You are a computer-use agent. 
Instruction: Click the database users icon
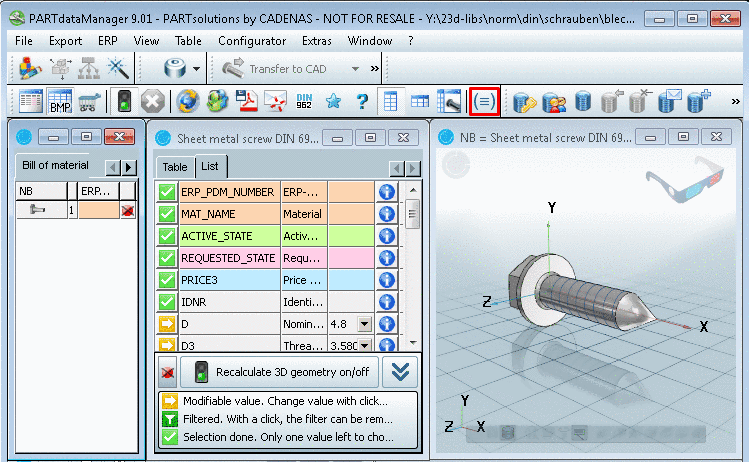tap(554, 101)
